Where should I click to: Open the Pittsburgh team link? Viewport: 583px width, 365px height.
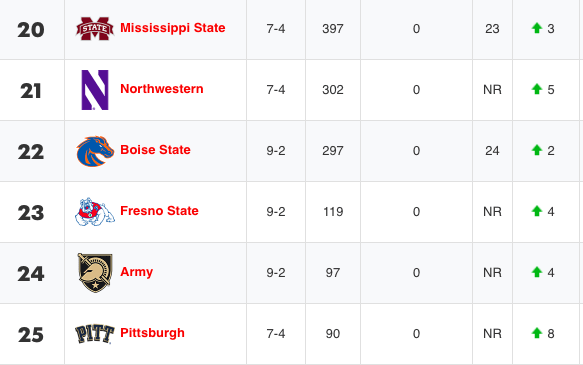152,333
